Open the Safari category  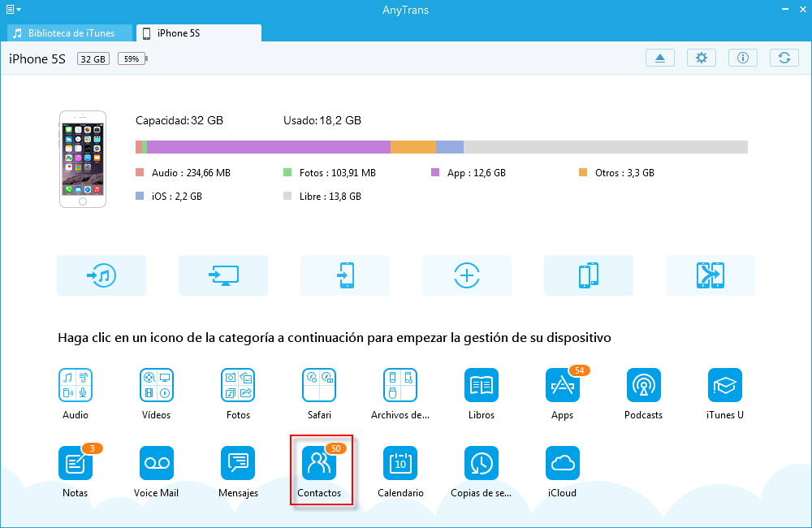(319, 385)
